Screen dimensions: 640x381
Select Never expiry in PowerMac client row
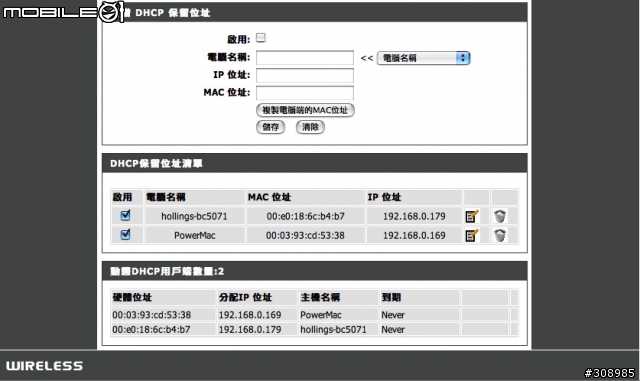tap(393, 315)
